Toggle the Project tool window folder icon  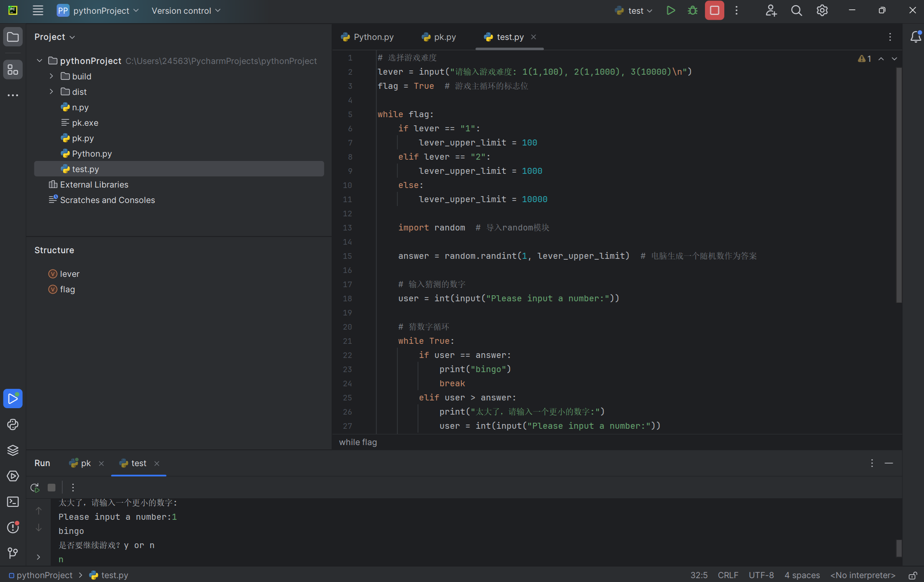[13, 37]
